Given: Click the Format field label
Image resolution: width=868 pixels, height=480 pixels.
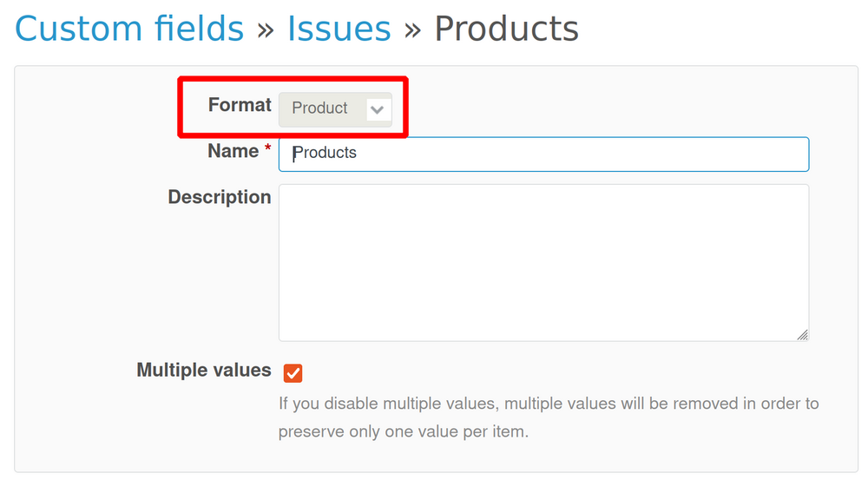Looking at the screenshot, I should pyautogui.click(x=240, y=105).
